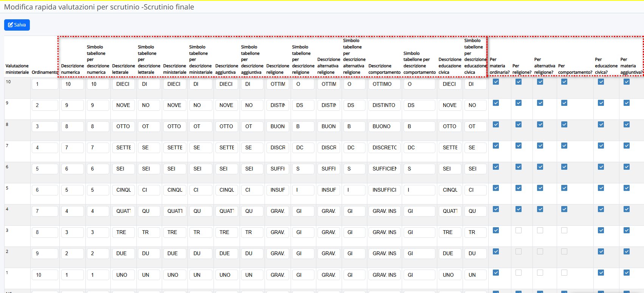
Task: Toggle Per materia ordinaria in row 10
Action: [496, 82]
